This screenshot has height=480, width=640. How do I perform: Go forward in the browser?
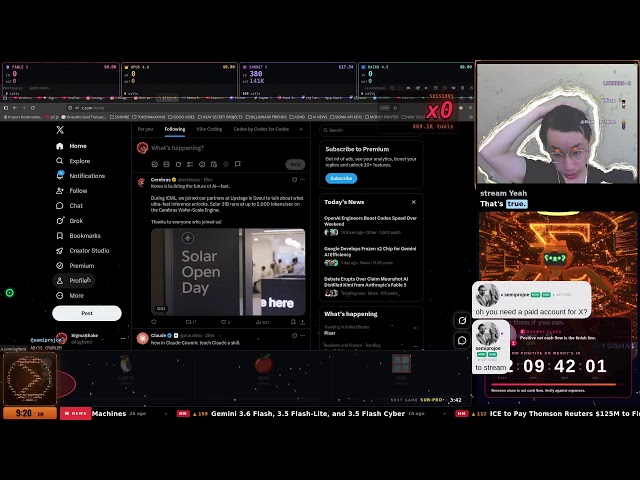pos(24,108)
